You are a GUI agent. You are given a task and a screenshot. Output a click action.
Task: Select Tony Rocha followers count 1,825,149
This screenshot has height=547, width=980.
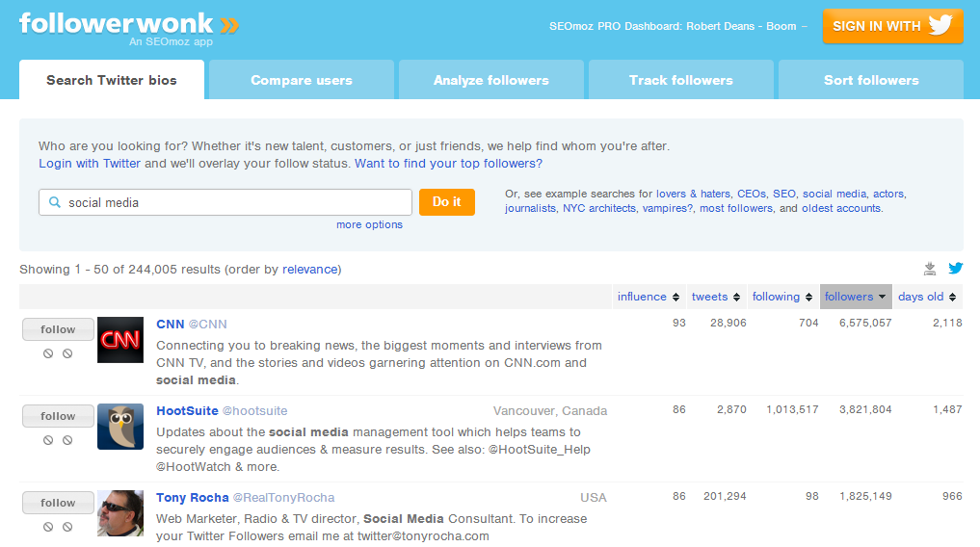coord(865,496)
